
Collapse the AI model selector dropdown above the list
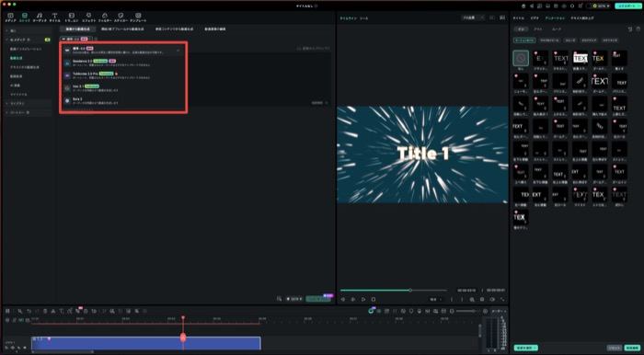click(x=76, y=39)
